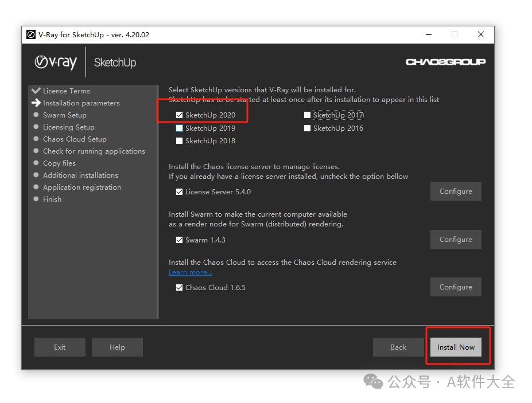Screen dimensions: 532x403
Task: Select License Terms step in sidebar
Action: (66, 91)
